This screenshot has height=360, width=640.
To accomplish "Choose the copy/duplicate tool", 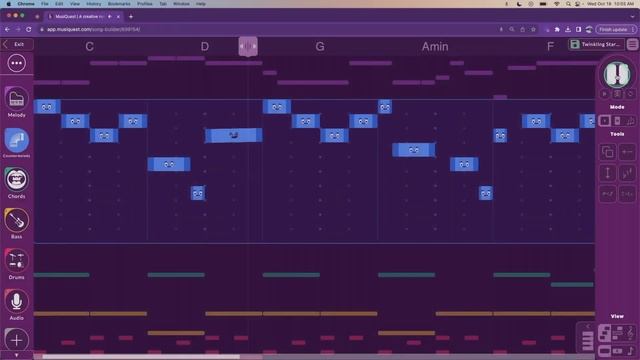I will (x=608, y=152).
